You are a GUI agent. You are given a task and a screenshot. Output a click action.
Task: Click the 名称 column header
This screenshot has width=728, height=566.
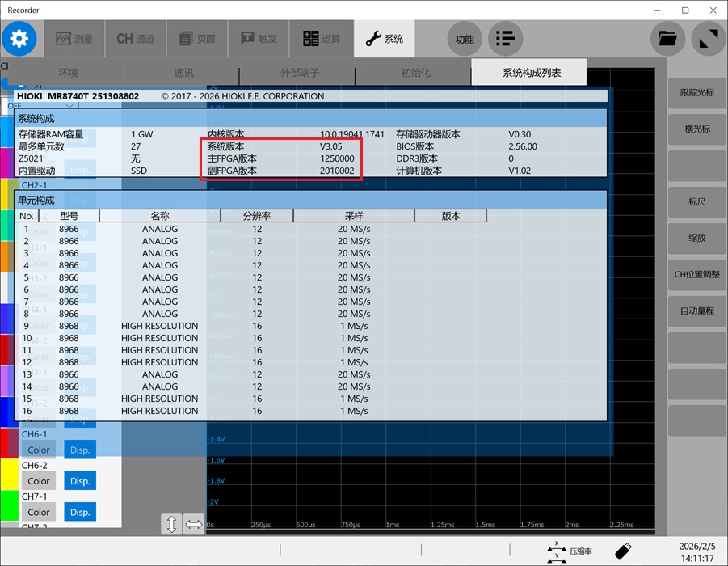pyautogui.click(x=160, y=216)
